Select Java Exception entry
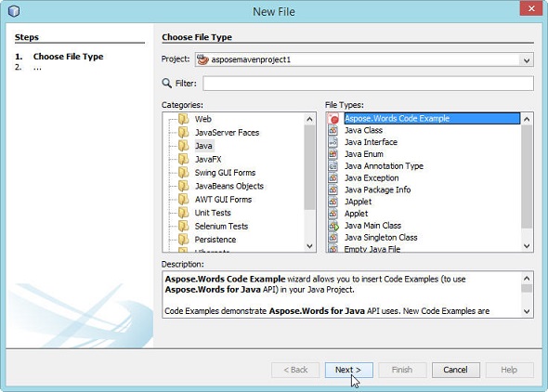This screenshot has height=392, width=548. [372, 177]
